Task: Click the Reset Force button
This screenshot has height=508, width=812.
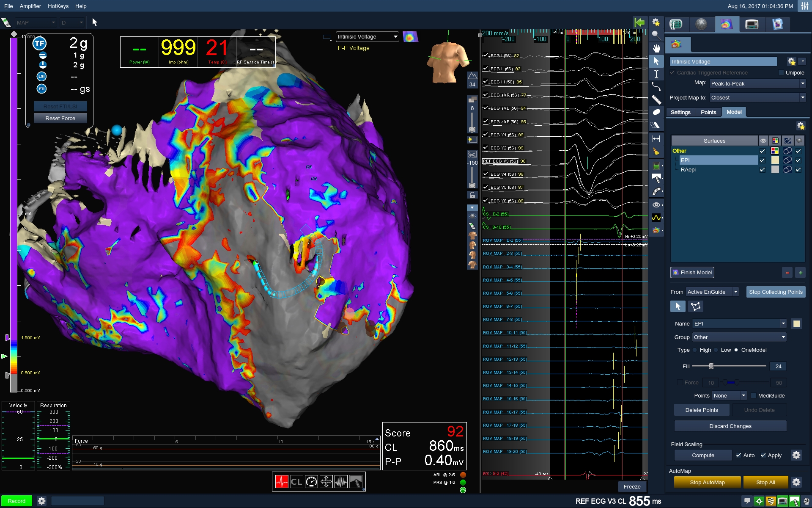Action: [60, 119]
